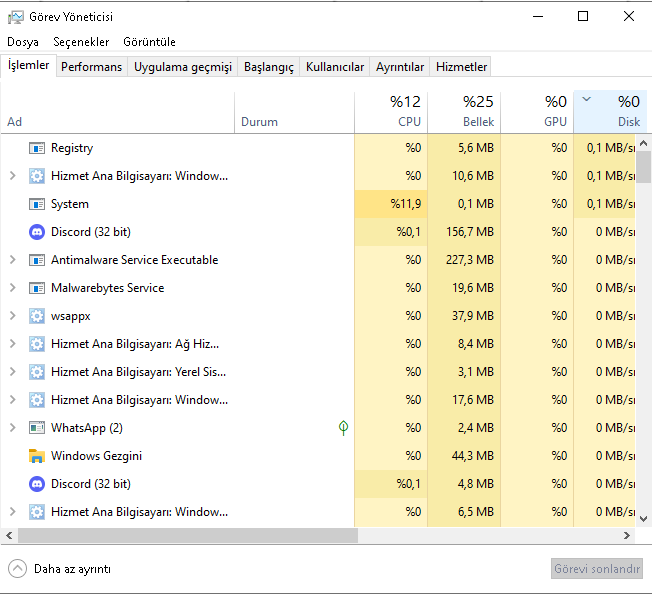Switch to the Kullanıcılar tab
Viewport: 652px width, 600px height.
(x=335, y=67)
